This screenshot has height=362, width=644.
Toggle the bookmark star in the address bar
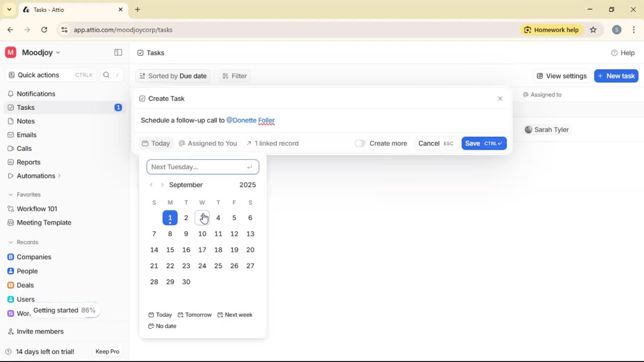593,30
